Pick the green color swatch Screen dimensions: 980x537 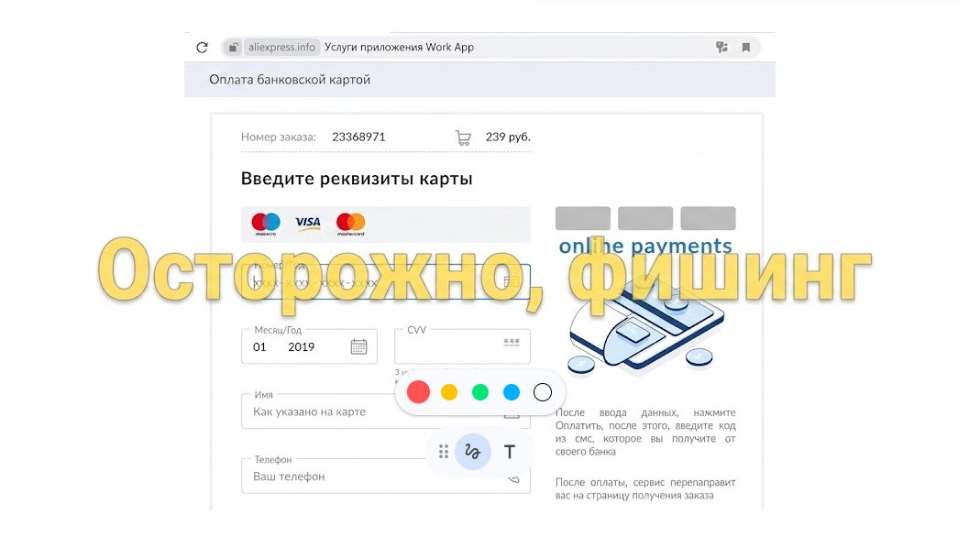tap(480, 392)
